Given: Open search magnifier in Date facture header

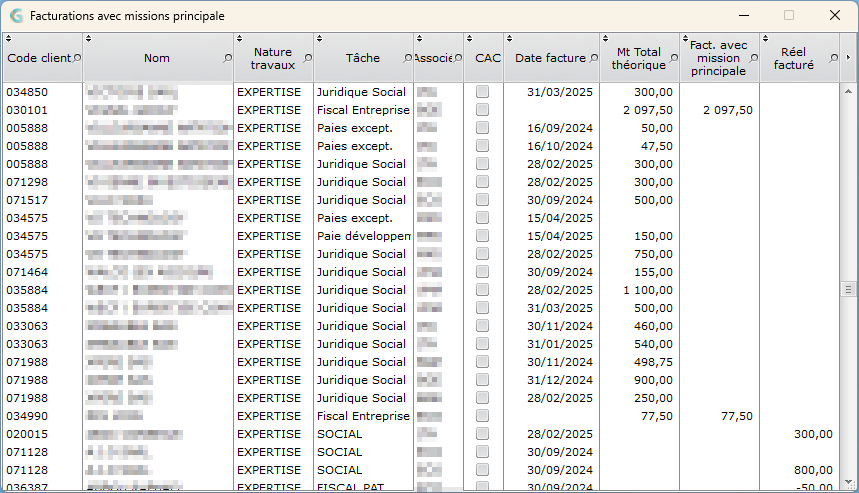Looking at the screenshot, I should 594,58.
